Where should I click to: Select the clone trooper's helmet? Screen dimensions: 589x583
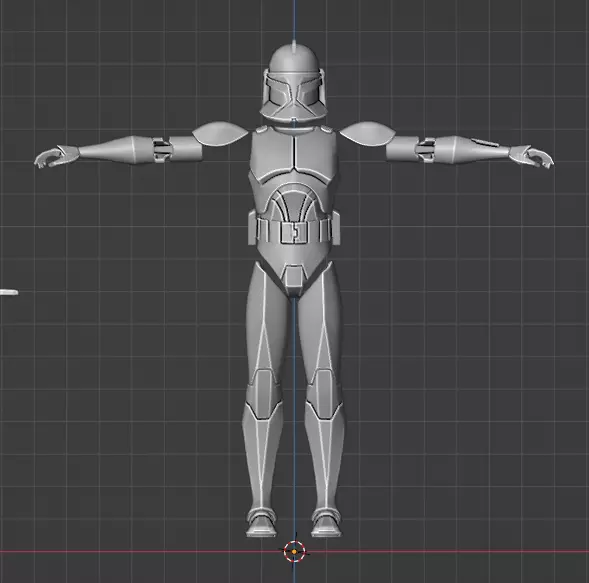(294, 82)
